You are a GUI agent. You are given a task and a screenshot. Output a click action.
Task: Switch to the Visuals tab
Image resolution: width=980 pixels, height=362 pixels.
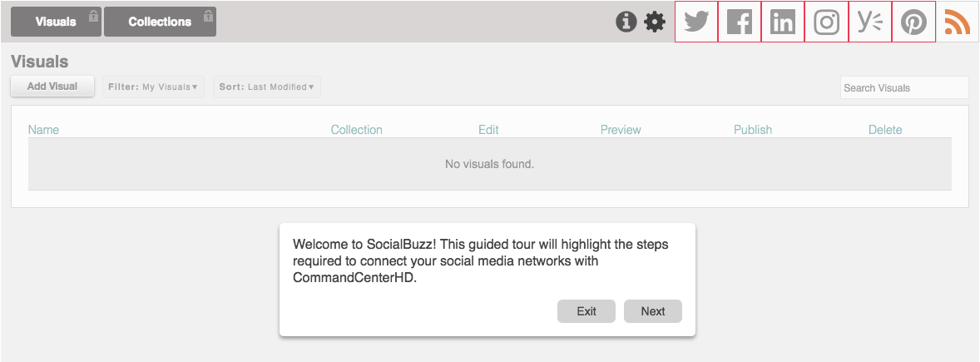tap(56, 22)
